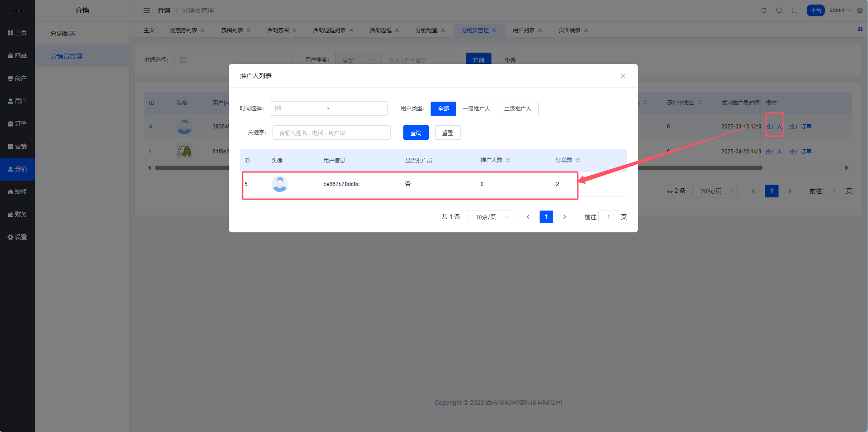Focus the 关键字 search input field

(x=331, y=133)
